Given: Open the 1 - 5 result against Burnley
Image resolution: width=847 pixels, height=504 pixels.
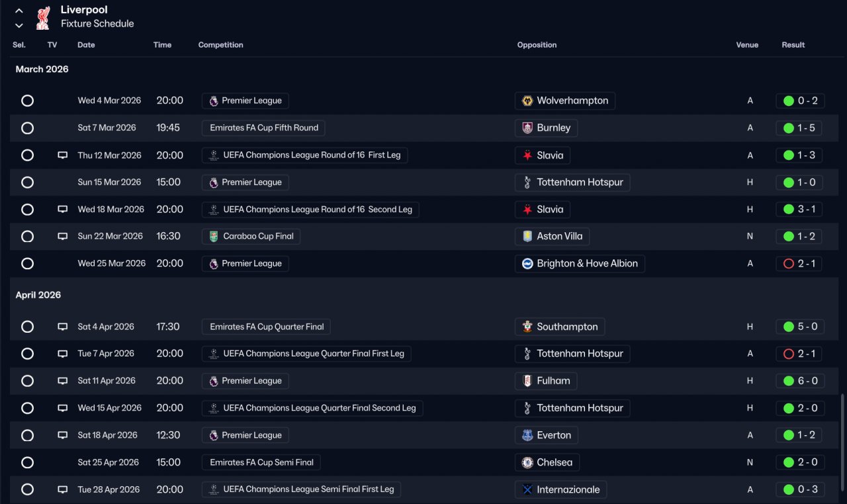Looking at the screenshot, I should tap(799, 128).
